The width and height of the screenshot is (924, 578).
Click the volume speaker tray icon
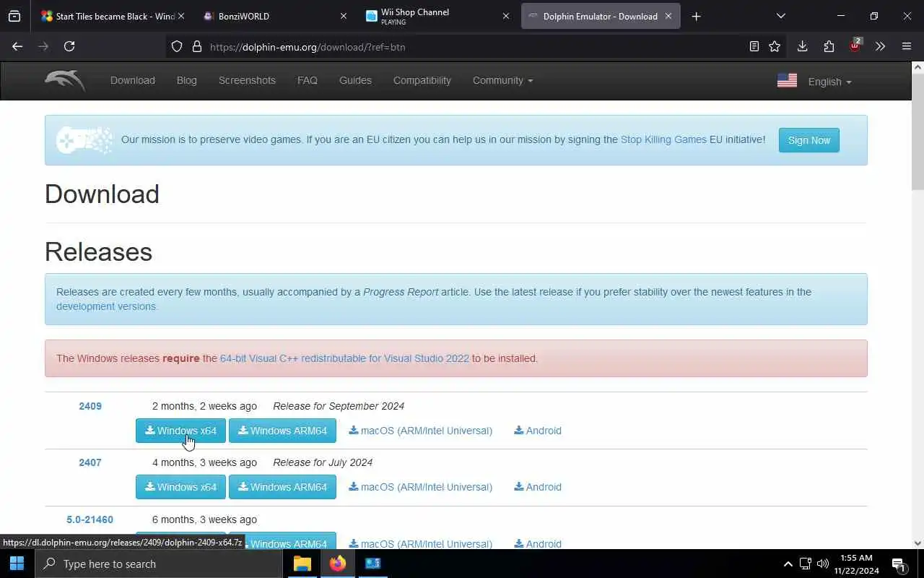coord(822,564)
